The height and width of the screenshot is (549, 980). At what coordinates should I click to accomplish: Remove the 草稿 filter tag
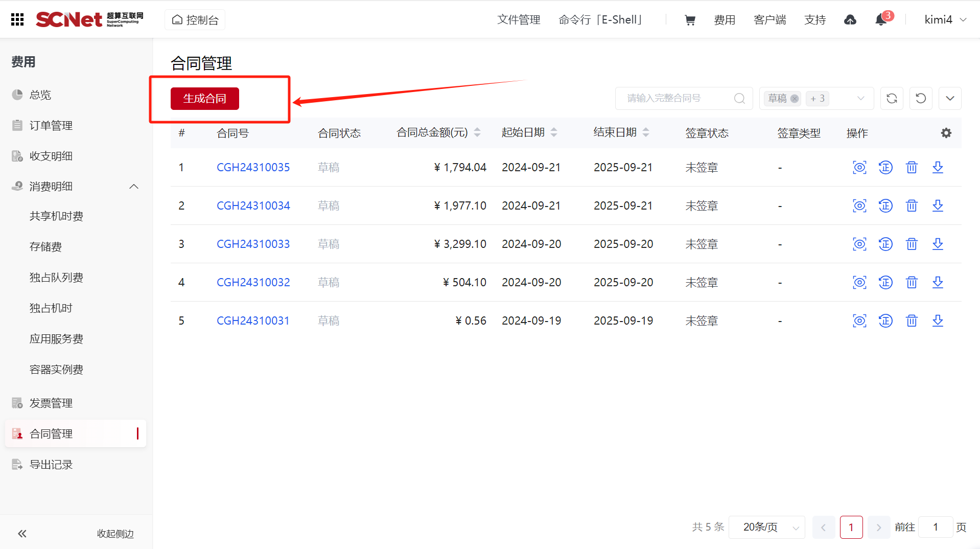795,99
